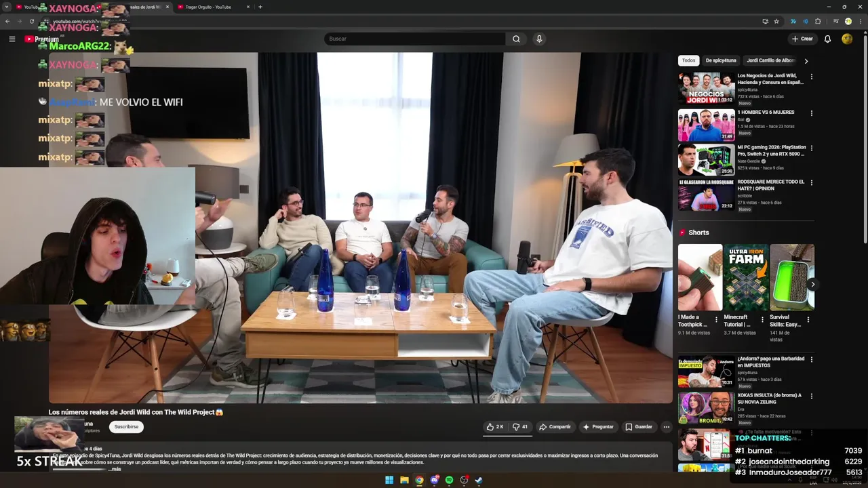Bookmark this page with star icon

(x=776, y=21)
